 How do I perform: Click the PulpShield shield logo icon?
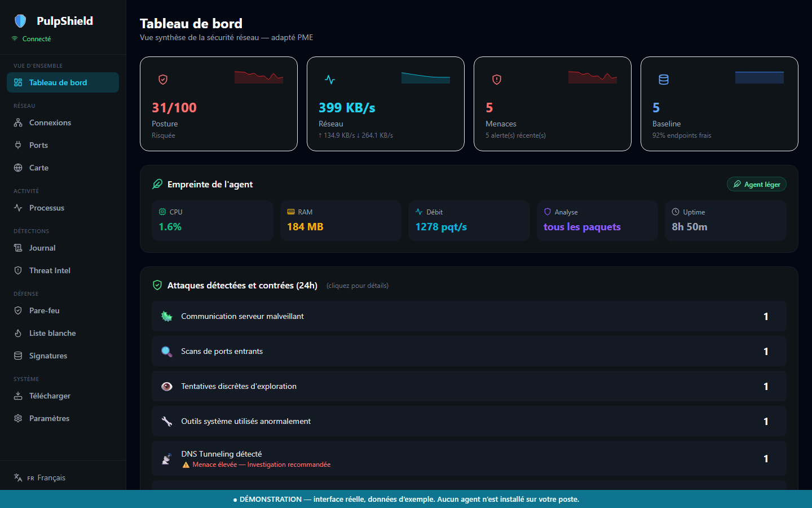20,21
